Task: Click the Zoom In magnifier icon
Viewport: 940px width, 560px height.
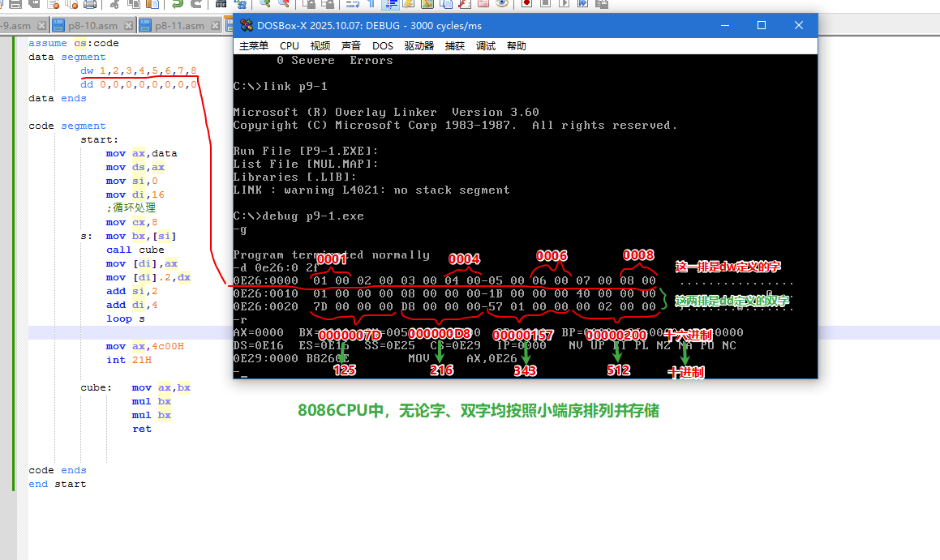Action: [264, 3]
